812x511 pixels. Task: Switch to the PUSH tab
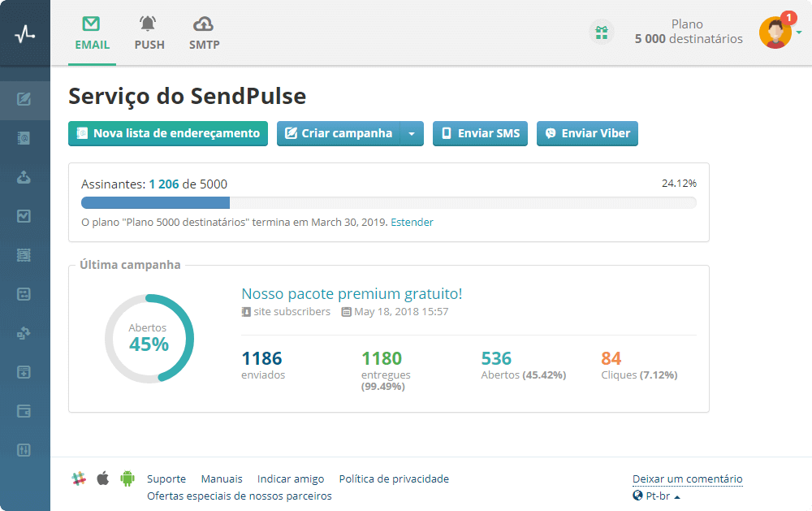(149, 33)
